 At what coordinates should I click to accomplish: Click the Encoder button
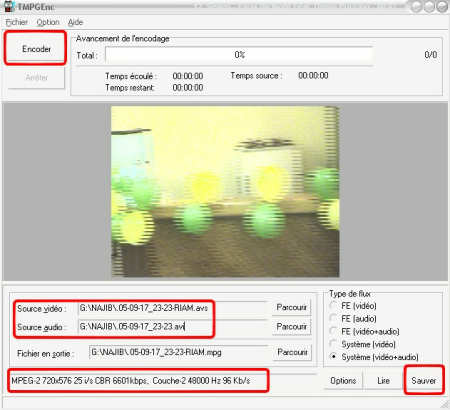tap(36, 49)
